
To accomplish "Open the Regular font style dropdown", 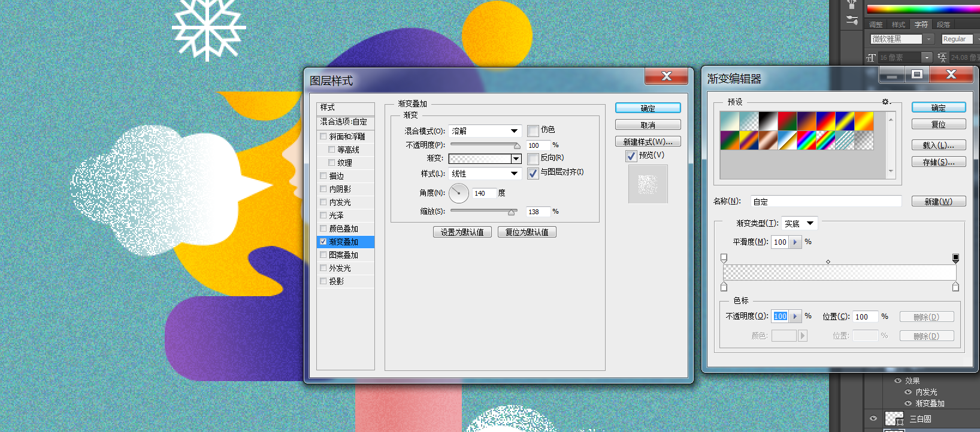I will (976, 39).
